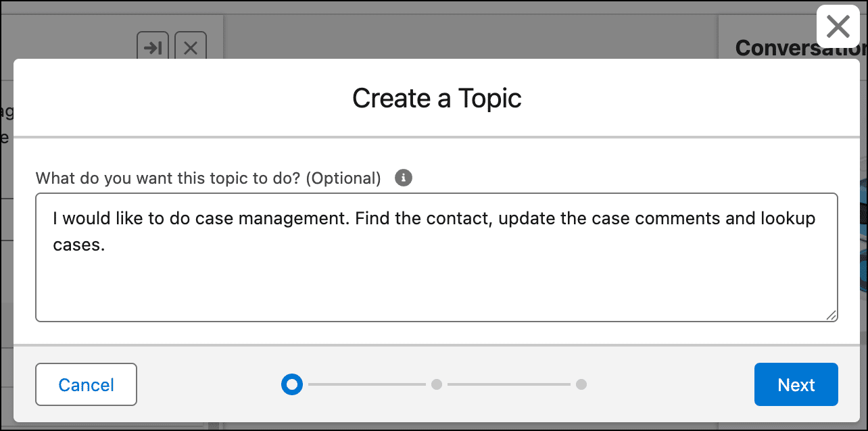Image resolution: width=868 pixels, height=431 pixels.
Task: Click the 'Create a Topic' heading
Action: tap(437, 98)
